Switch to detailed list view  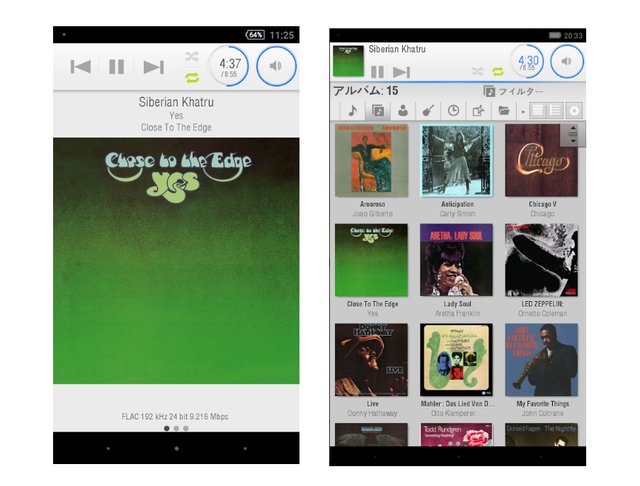pyautogui.click(x=555, y=111)
